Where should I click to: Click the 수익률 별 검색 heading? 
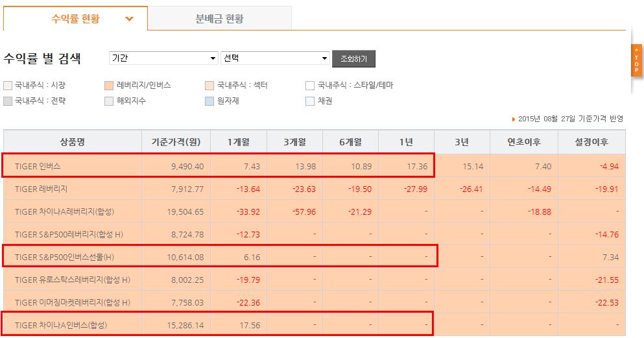tap(42, 58)
